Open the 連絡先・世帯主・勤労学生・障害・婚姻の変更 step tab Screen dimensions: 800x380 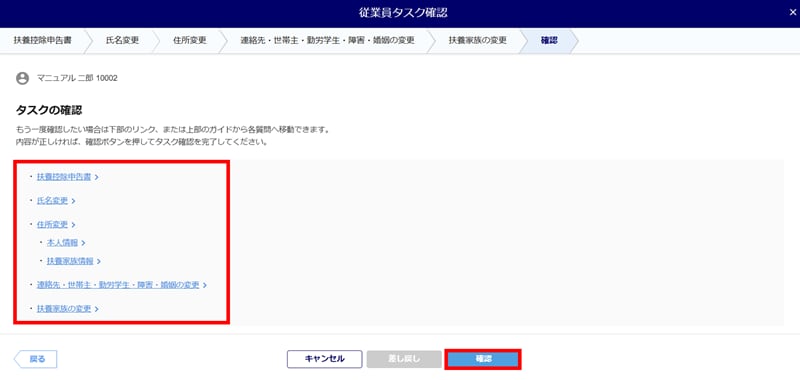coord(327,41)
